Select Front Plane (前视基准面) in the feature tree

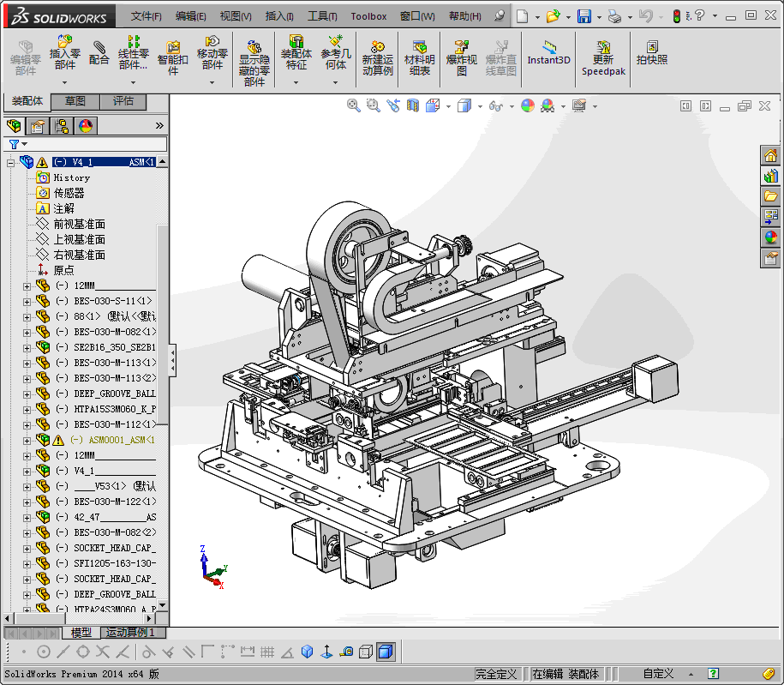click(x=79, y=224)
